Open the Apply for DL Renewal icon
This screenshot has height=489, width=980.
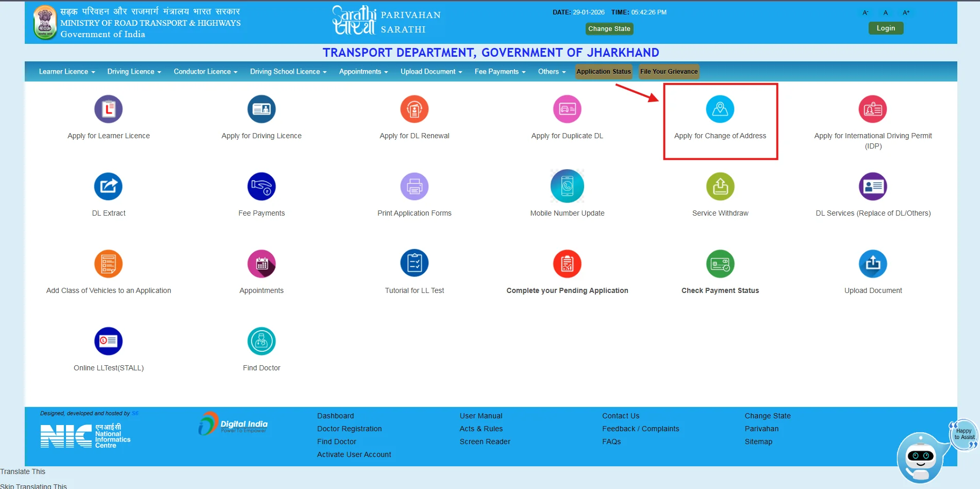(414, 109)
